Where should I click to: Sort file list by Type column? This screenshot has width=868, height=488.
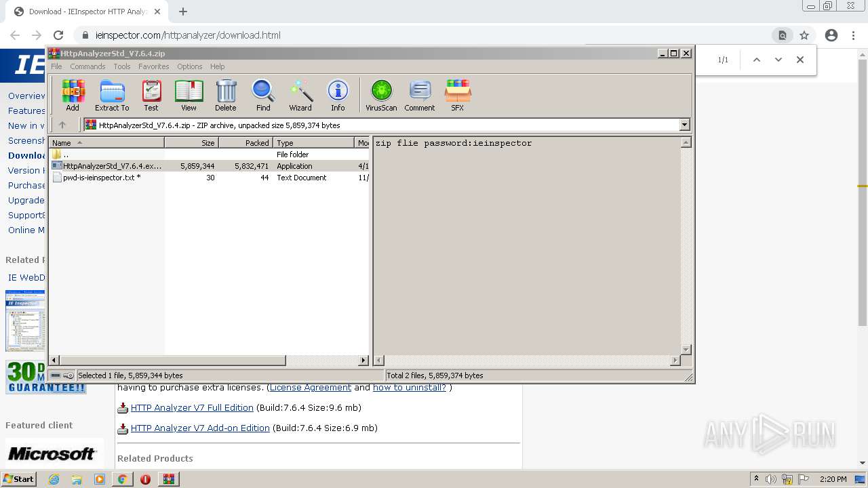pos(314,143)
